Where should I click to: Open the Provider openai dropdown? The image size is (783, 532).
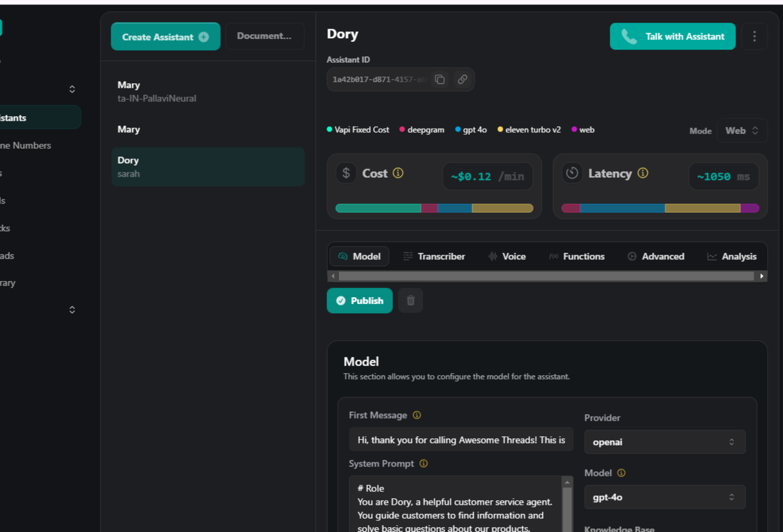665,442
